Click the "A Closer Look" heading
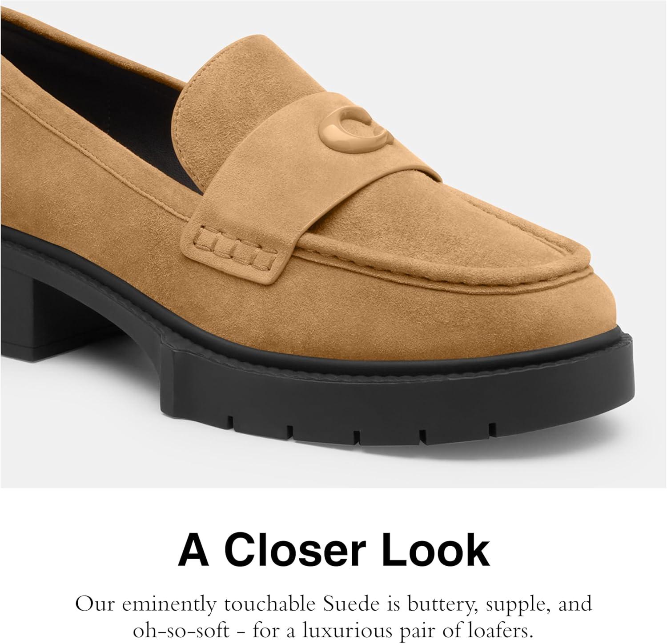The height and width of the screenshot is (644, 667). [x=333, y=550]
